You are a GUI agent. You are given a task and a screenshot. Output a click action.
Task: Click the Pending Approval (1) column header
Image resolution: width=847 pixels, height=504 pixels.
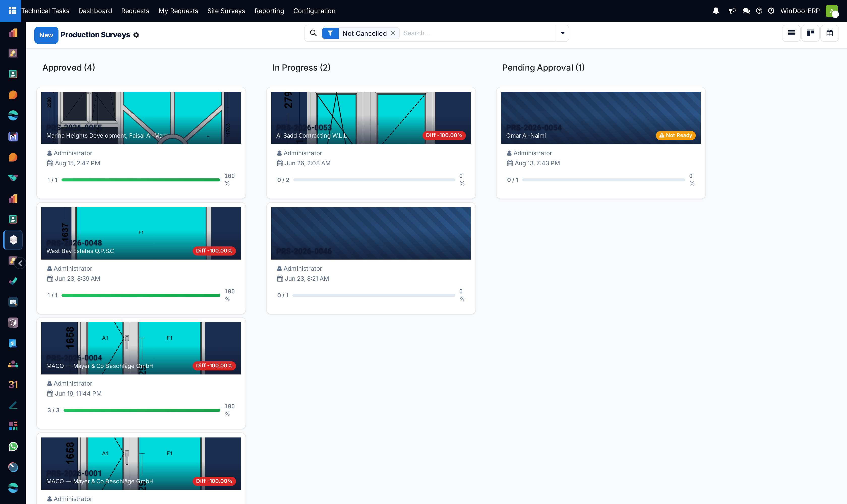[x=543, y=68]
